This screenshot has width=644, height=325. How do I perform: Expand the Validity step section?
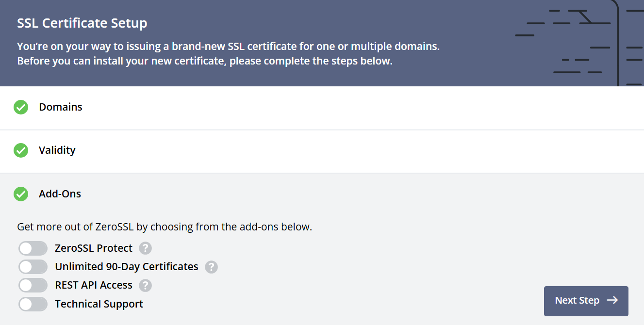tap(57, 150)
